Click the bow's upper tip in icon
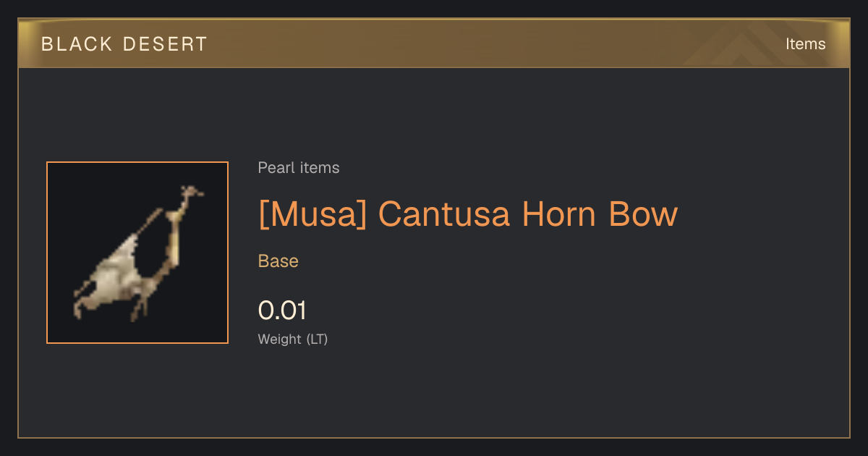 pos(190,193)
